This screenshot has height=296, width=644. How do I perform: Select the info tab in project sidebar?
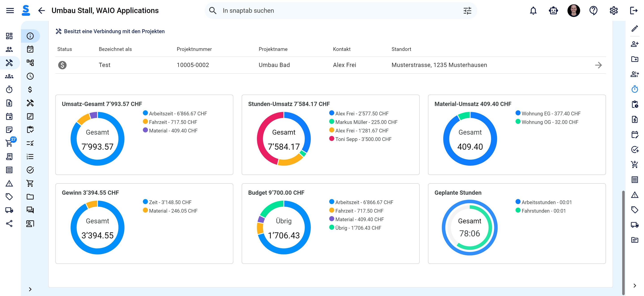pyautogui.click(x=30, y=36)
